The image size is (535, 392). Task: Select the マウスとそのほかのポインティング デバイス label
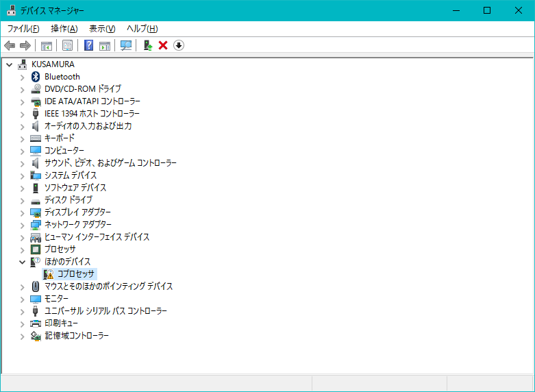click(108, 286)
